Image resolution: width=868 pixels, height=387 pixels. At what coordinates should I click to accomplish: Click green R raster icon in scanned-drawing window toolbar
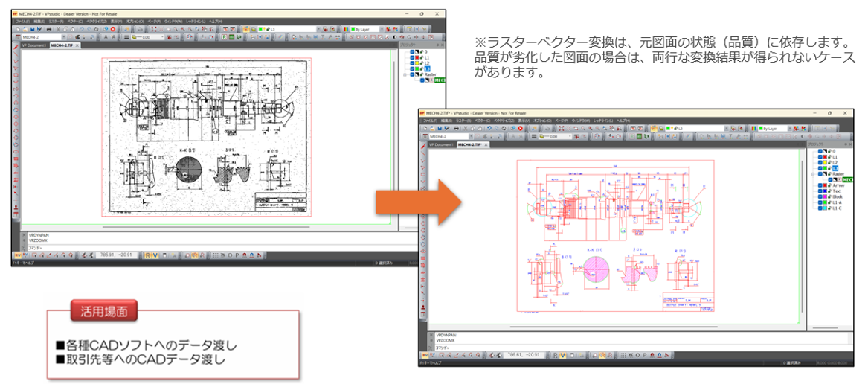coord(224,37)
